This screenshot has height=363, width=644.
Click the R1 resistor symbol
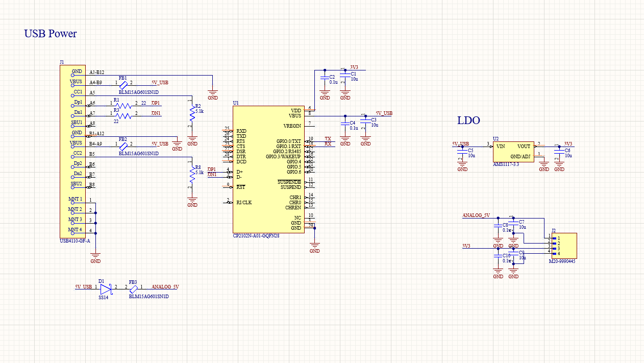(x=123, y=105)
